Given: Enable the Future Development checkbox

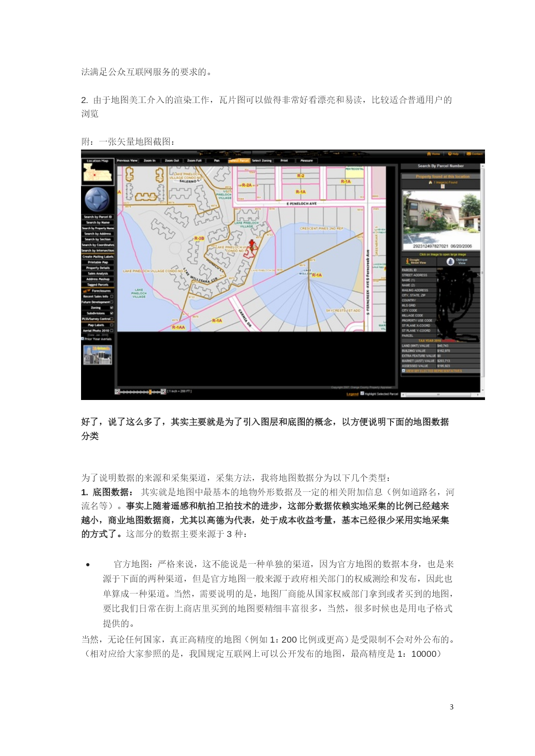Looking at the screenshot, I should tap(112, 302).
